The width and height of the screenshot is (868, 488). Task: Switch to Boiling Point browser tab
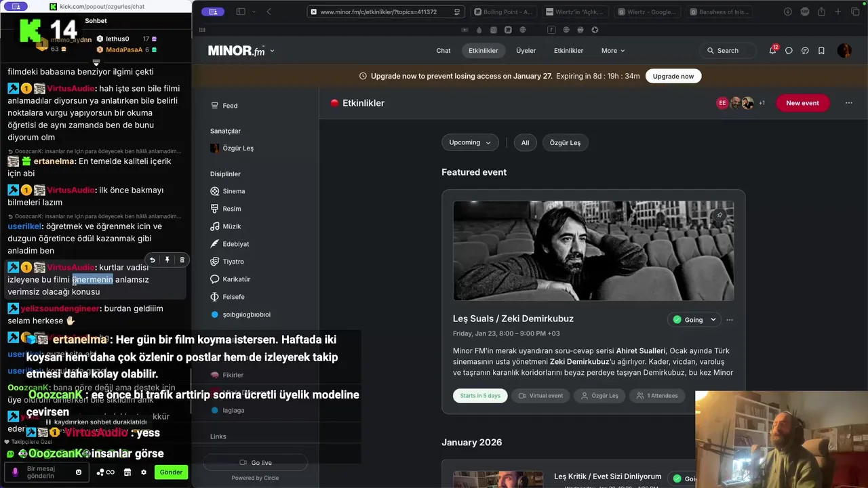point(503,12)
